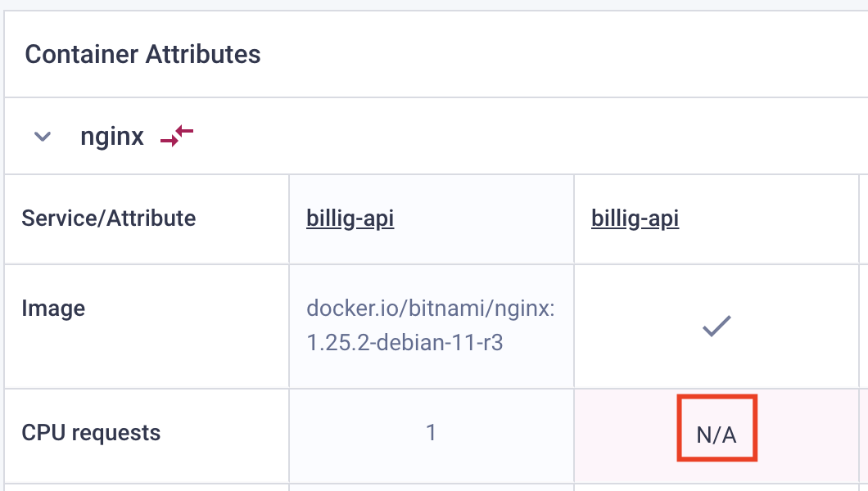Click the checkmark icon in the Image row
Image resolution: width=868 pixels, height=491 pixels.
point(717,327)
